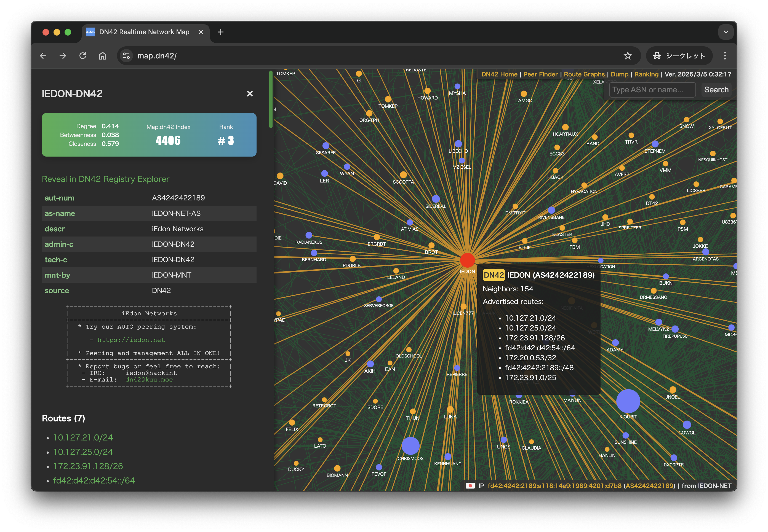Open route 10.127.25.0/24 in sidebar

tap(83, 452)
